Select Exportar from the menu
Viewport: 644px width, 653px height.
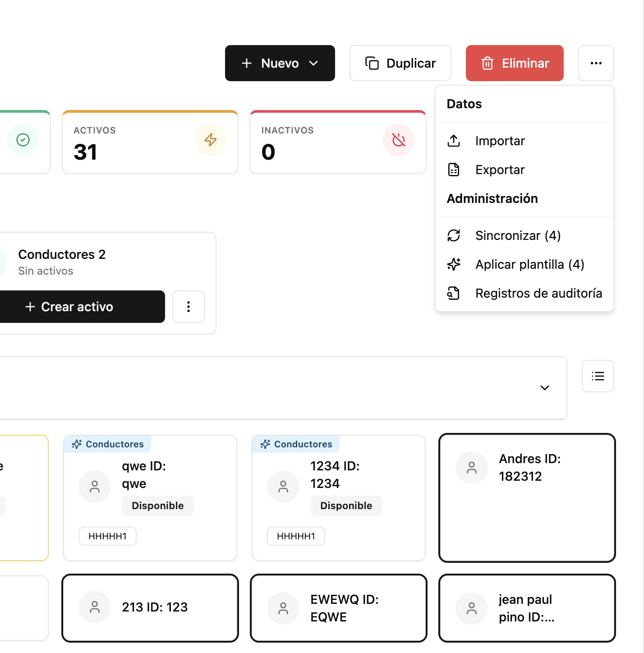point(524,170)
